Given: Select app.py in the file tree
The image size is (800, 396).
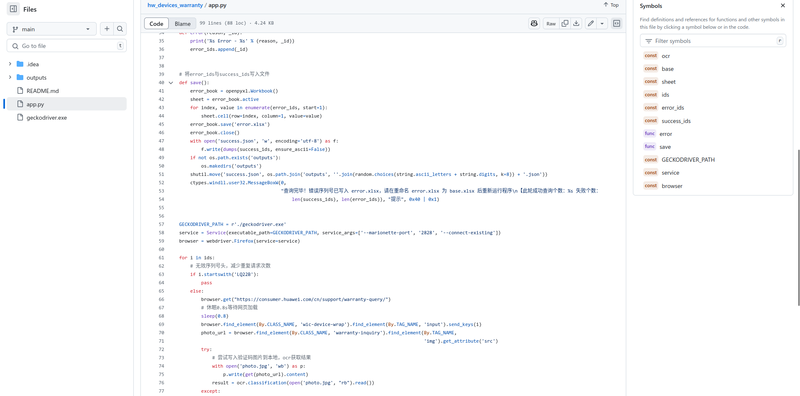Looking at the screenshot, I should coord(67,104).
